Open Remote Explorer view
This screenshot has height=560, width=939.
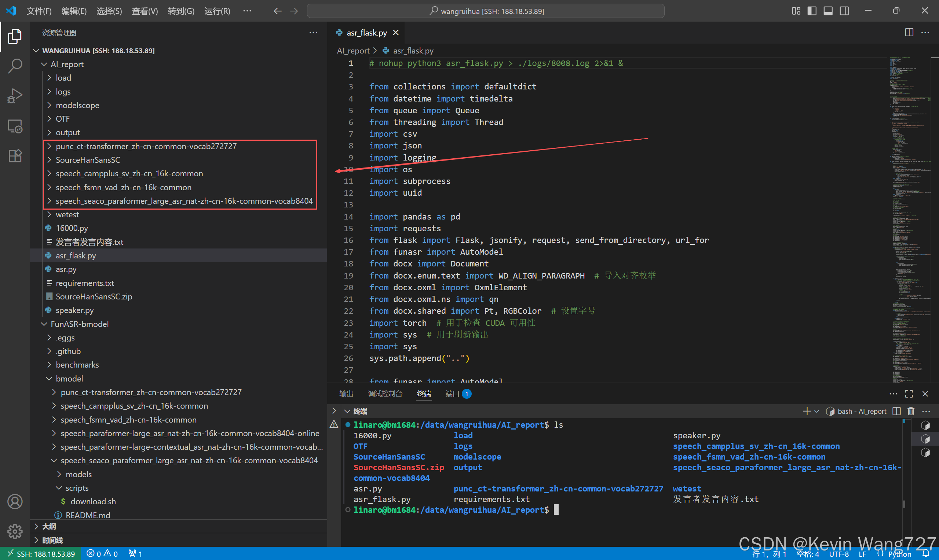(15, 126)
